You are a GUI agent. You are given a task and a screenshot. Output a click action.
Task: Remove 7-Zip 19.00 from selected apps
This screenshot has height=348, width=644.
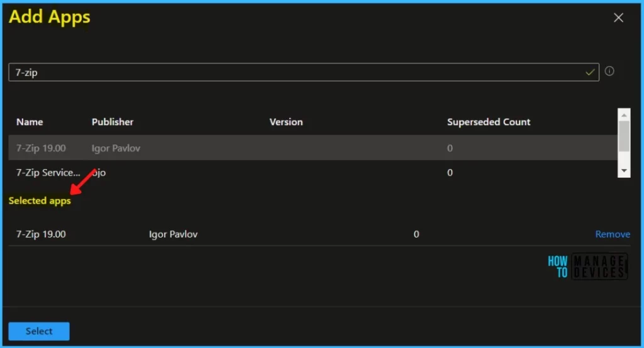[613, 234]
